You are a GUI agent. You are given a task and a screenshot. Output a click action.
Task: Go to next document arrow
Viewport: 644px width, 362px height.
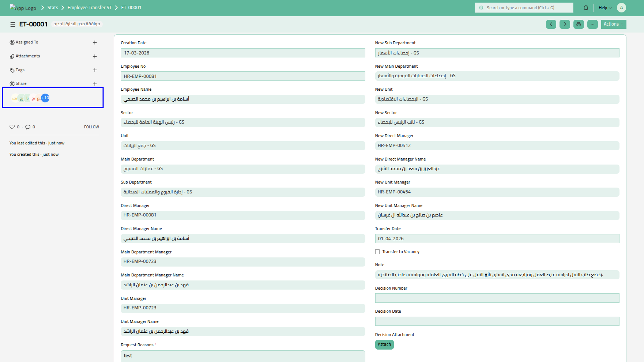[x=565, y=24]
